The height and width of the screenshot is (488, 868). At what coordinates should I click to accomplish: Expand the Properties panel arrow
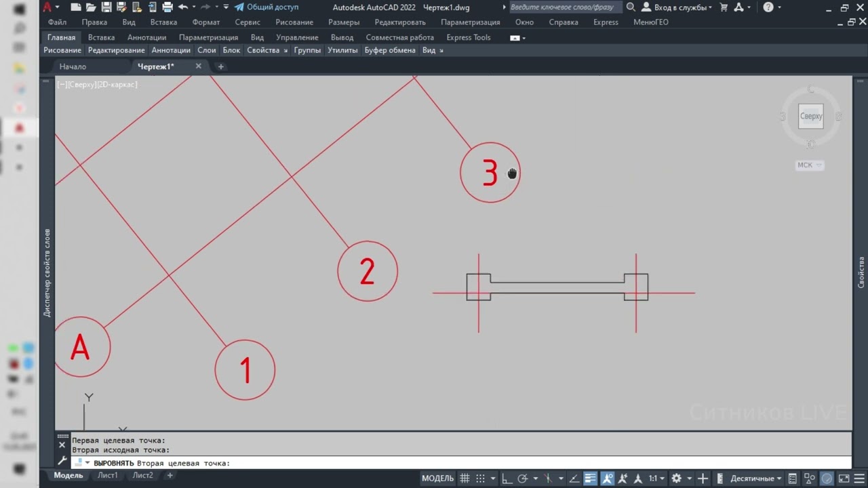tap(285, 50)
